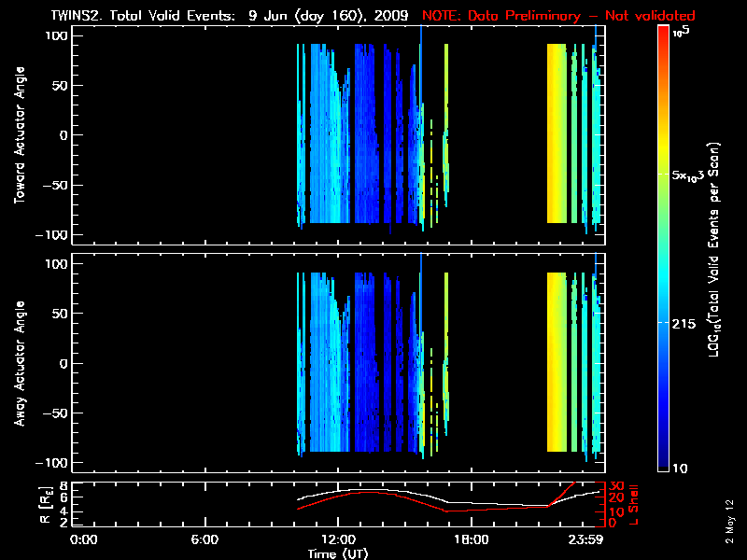Click the wide yellow band in Toward panel
The image size is (747, 560).
557,133
